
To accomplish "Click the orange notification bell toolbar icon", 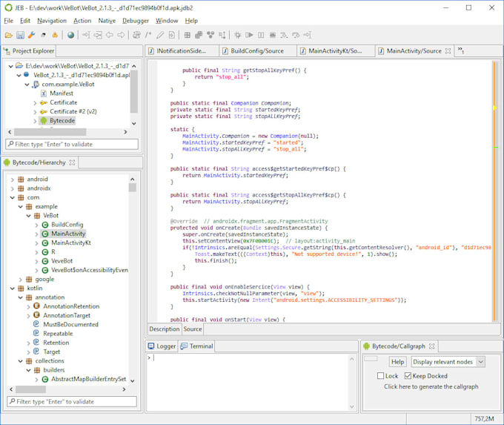I will (55, 35).
